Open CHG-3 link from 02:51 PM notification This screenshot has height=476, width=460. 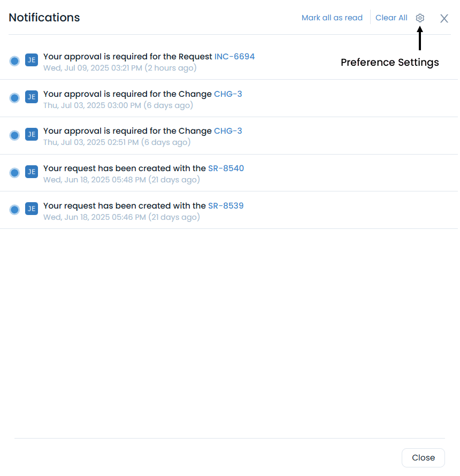(x=228, y=131)
